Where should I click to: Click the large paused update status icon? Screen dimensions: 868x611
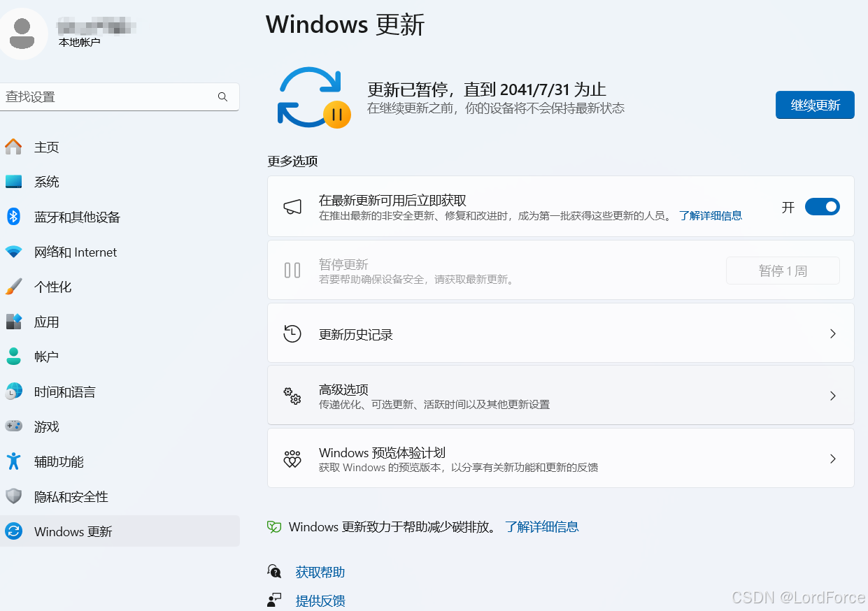(313, 98)
